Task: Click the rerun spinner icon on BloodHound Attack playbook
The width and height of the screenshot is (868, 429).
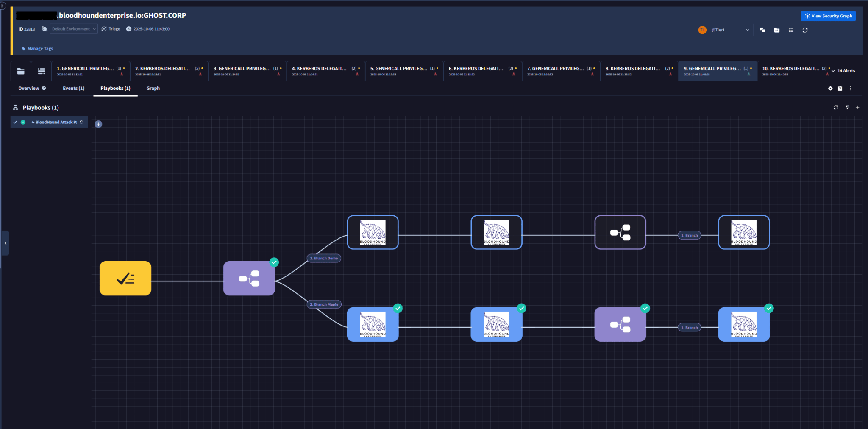Action: tap(81, 122)
